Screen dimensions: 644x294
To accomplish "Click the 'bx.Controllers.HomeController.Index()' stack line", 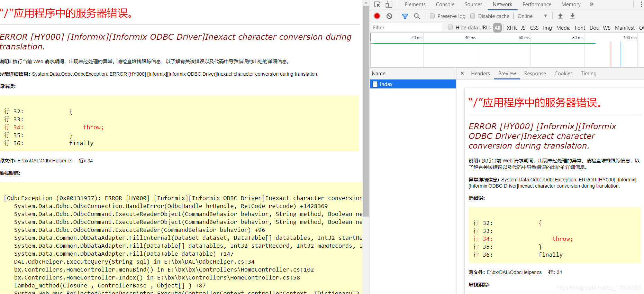I will [157, 278].
